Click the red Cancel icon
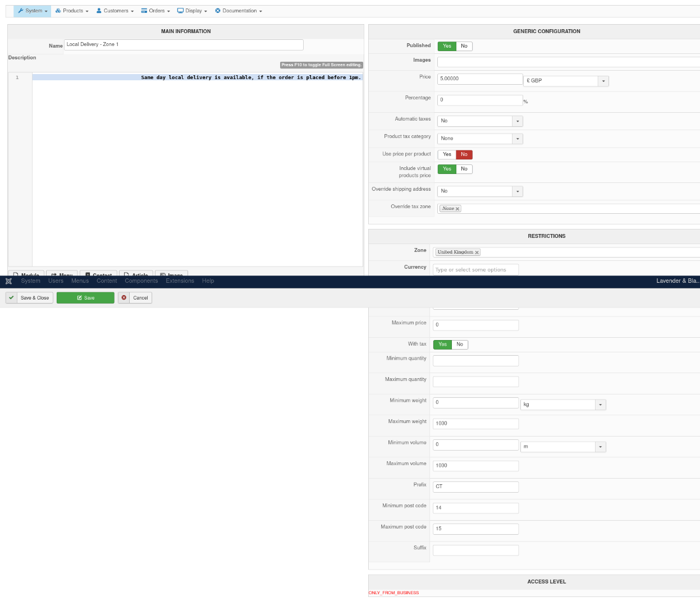The height and width of the screenshot is (606, 700). pos(124,298)
